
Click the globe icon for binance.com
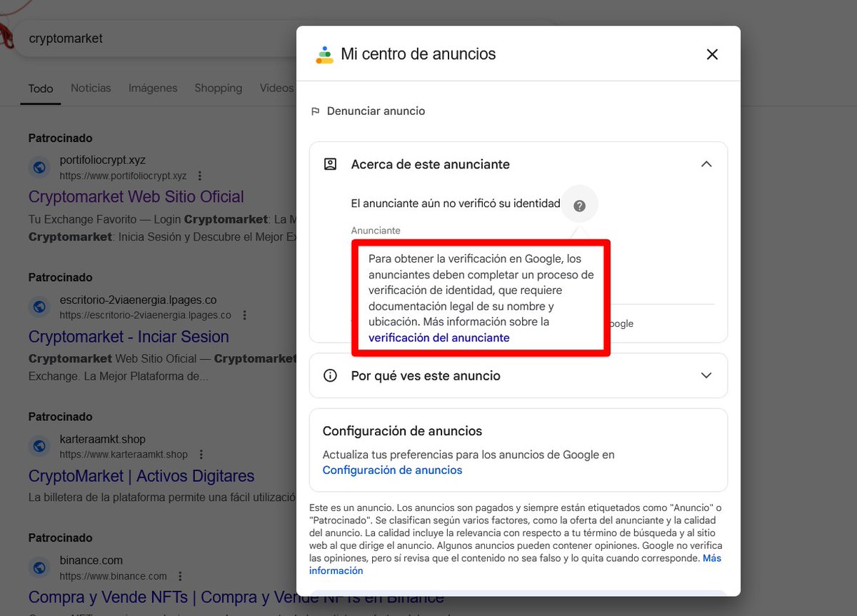(x=40, y=567)
